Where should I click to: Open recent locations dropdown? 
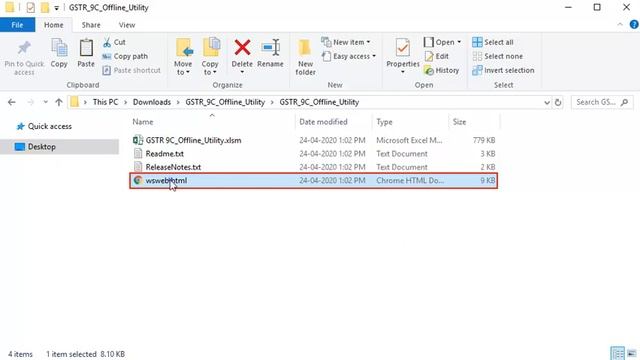45,102
